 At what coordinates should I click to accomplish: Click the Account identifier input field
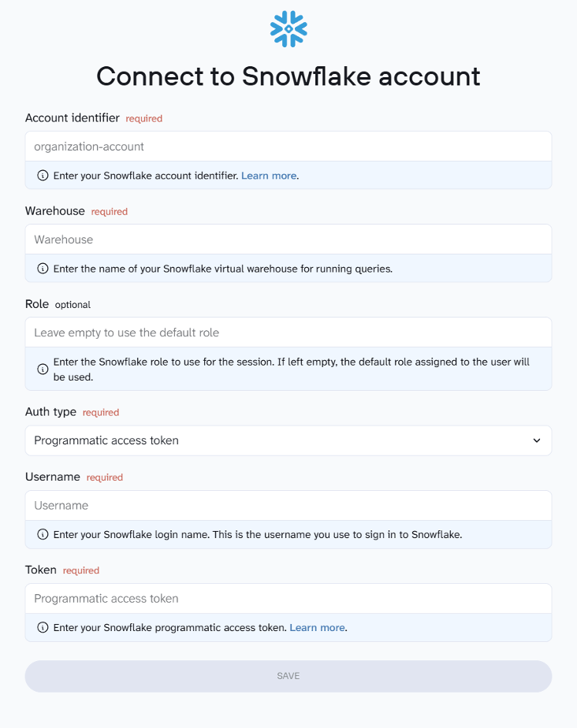point(288,146)
